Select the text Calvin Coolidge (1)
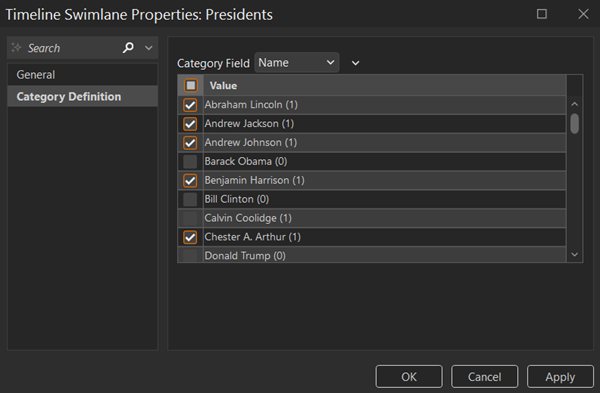 point(248,218)
